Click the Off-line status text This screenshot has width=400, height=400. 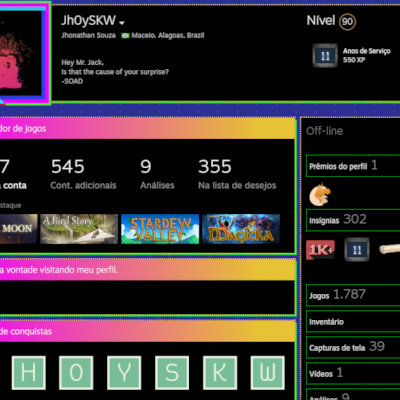click(x=324, y=131)
